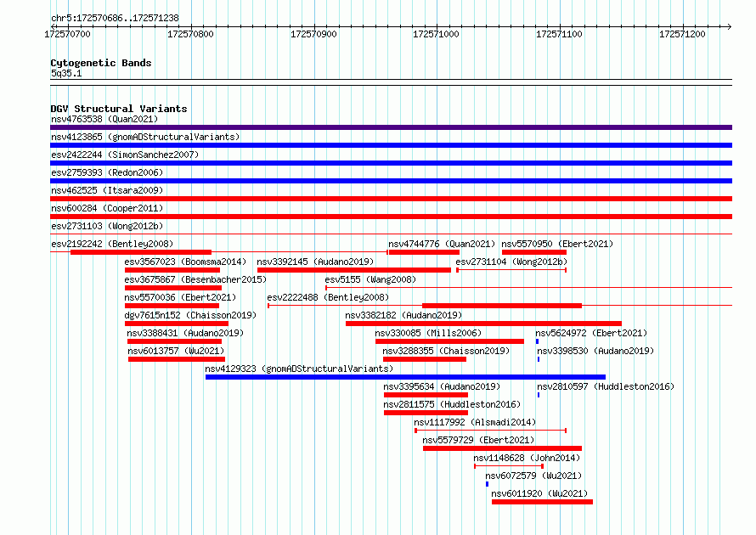Click the blue bar under nsv4129323

(405, 377)
